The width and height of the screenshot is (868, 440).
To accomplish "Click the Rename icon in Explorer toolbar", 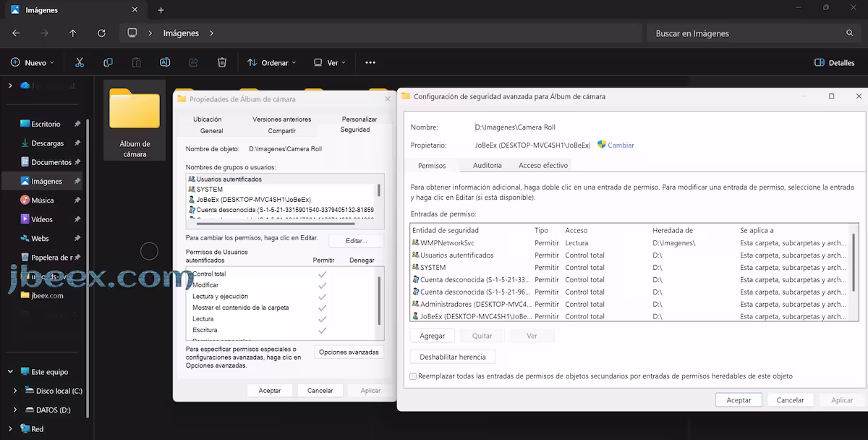I will tap(165, 63).
